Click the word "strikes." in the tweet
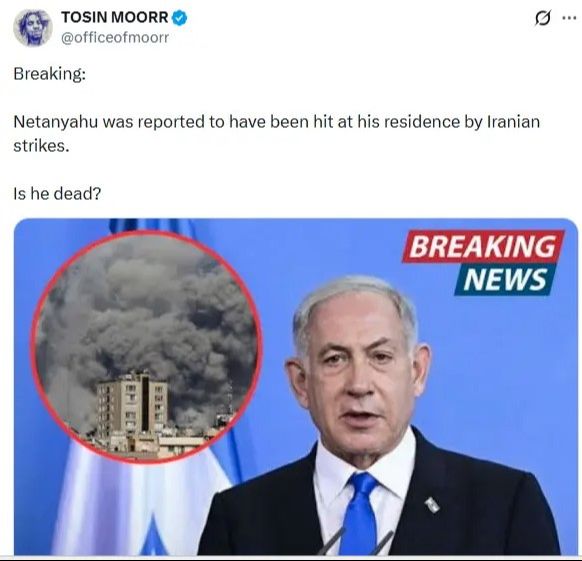The width and height of the screenshot is (582, 561). coord(41,146)
